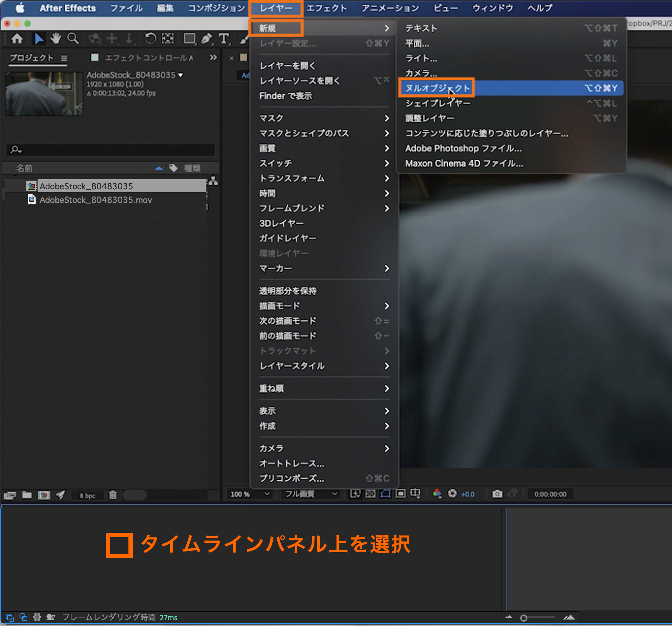Open the プロジェクト panel menu
Image resolution: width=672 pixels, height=626 pixels.
[x=64, y=58]
